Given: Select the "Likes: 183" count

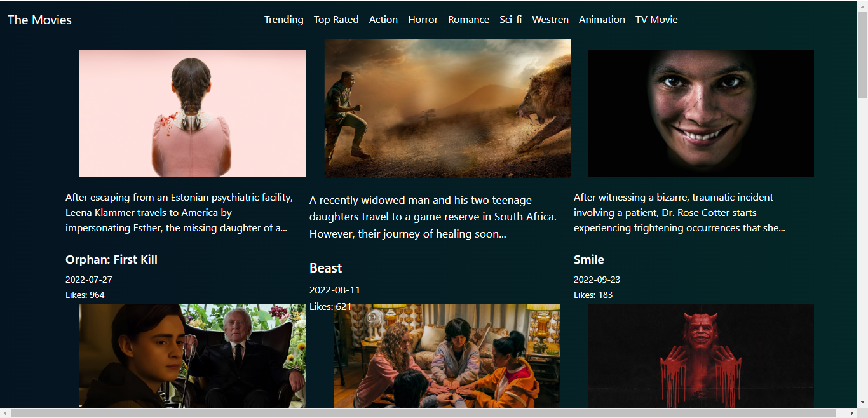Looking at the screenshot, I should (593, 295).
